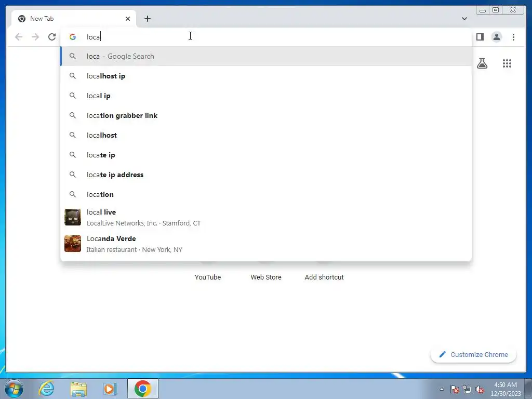This screenshot has width=532, height=399.
Task: Click search icon beside 'localhost ip'
Action: (x=73, y=76)
